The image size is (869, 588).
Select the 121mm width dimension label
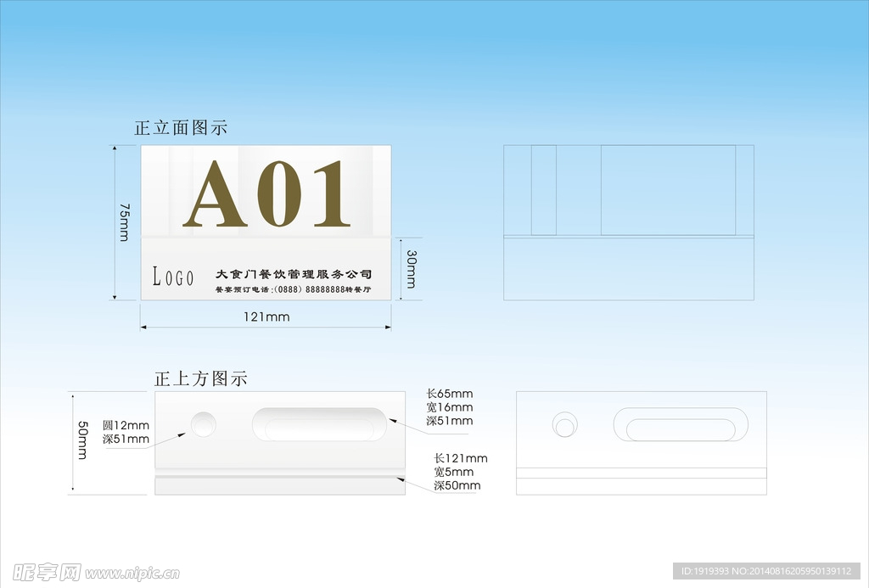pos(266,317)
